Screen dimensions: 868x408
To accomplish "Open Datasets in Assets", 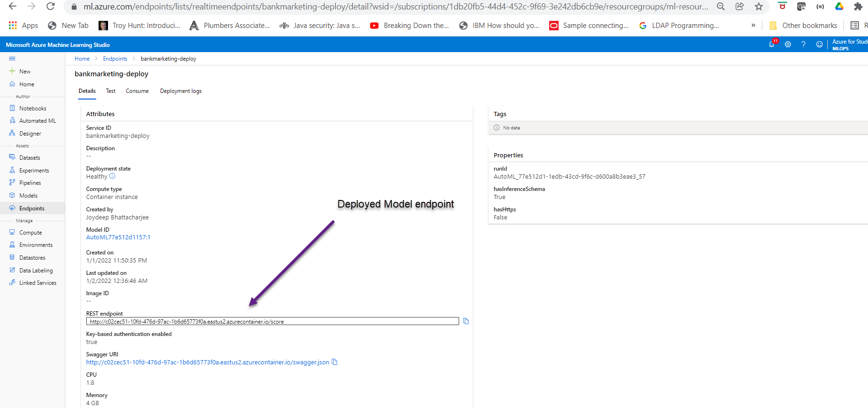I will pyautogui.click(x=29, y=157).
